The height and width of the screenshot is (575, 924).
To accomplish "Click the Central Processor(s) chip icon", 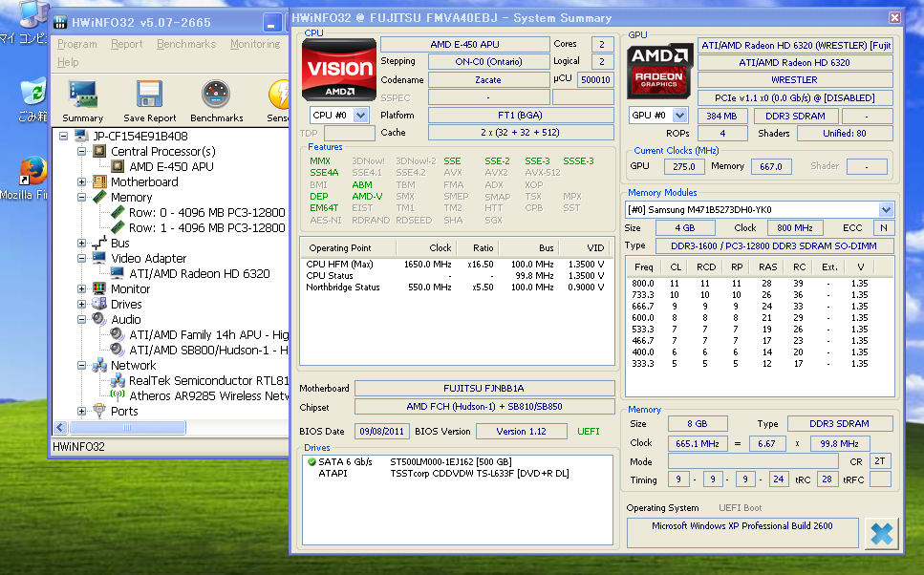I will click(99, 152).
